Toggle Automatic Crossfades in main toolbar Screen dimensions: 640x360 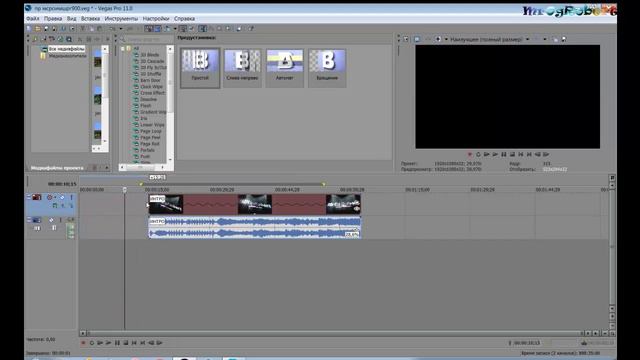pos(158,29)
